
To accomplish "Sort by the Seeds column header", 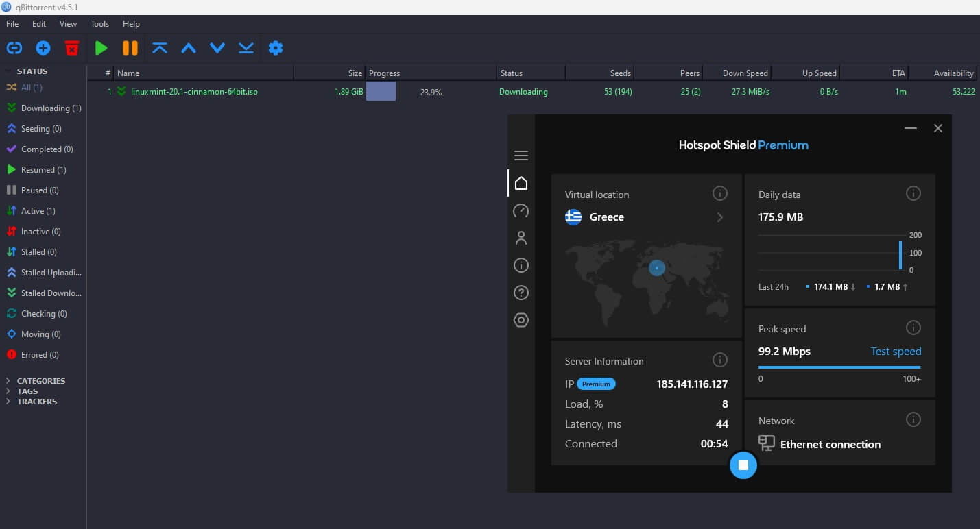I will point(600,73).
